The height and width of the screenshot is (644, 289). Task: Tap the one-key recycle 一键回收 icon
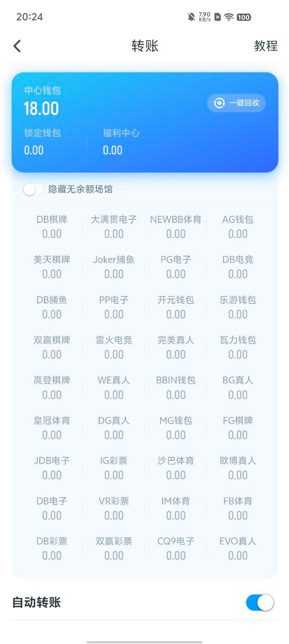pyautogui.click(x=219, y=103)
